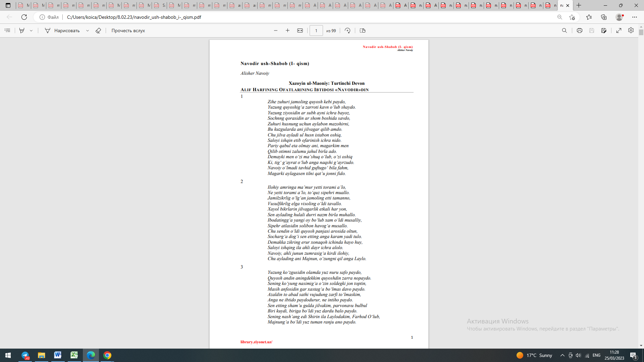Screen dimensions: 644x362
Task: Open the Favorites list
Action: (x=589, y=17)
